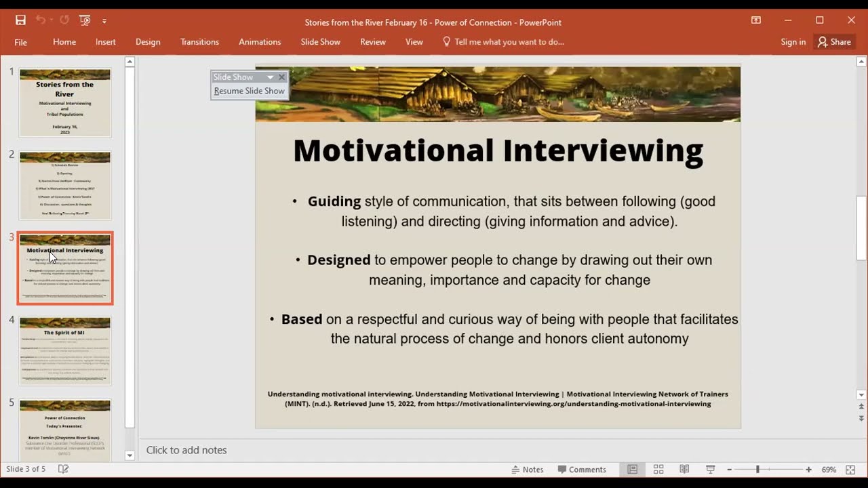Switch to the Home tab
This screenshot has width=868, height=488.
(64, 42)
